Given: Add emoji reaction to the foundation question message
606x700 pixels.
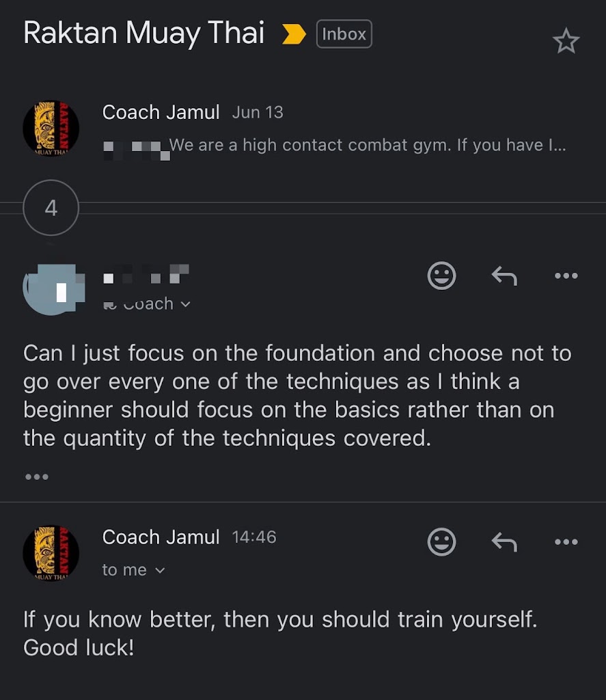Looking at the screenshot, I should (441, 275).
